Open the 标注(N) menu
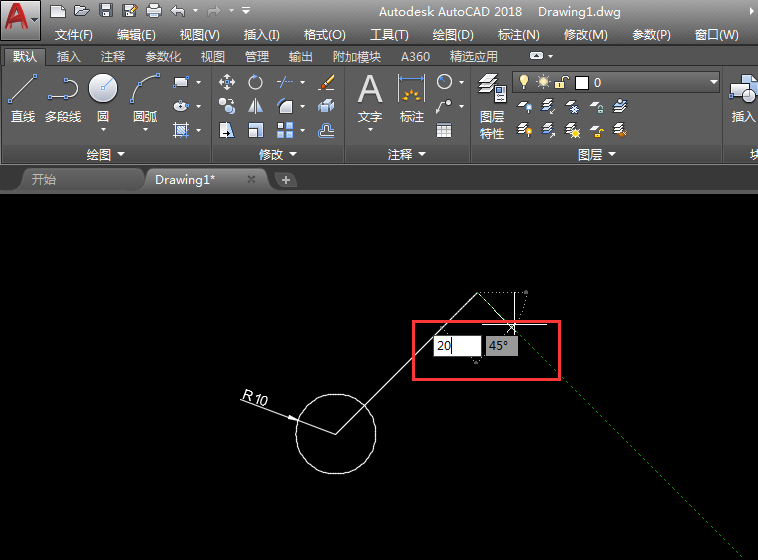The height and width of the screenshot is (560, 758). [x=519, y=35]
